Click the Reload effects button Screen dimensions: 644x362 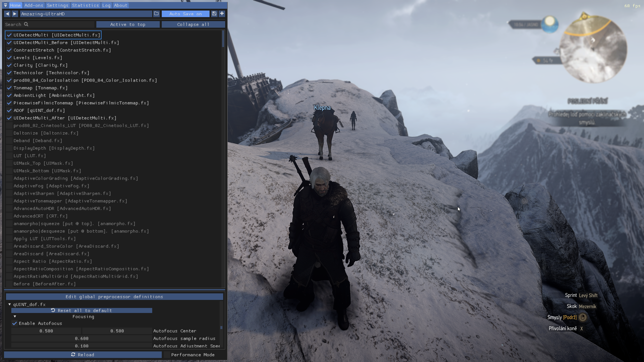(83, 355)
